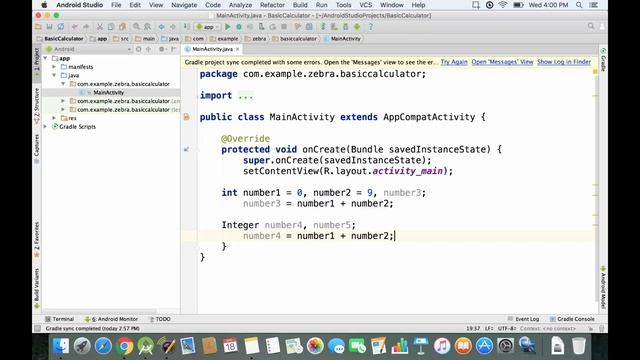Open the app run configuration dropdown
The width and height of the screenshot is (640, 360).
point(208,27)
